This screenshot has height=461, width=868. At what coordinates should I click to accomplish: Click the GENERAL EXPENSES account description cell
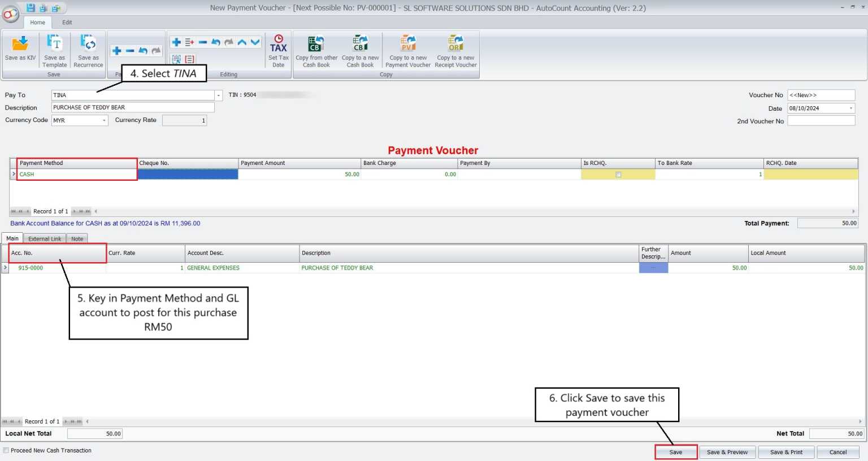242,268
